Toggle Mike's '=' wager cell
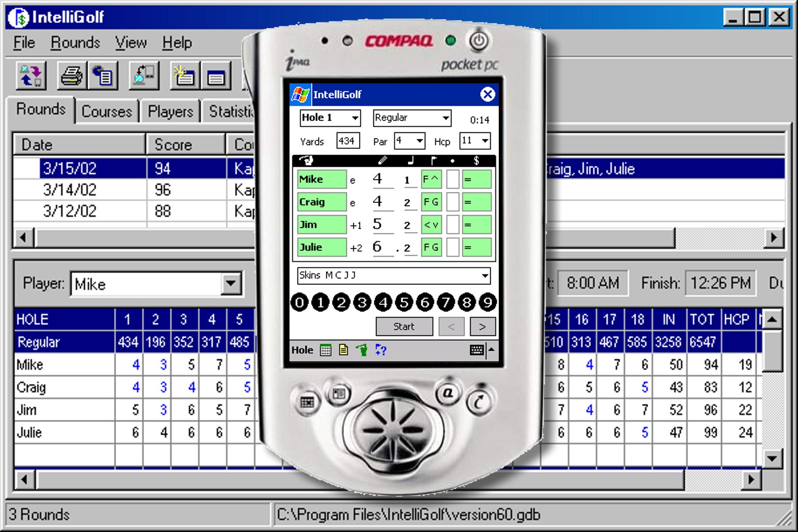Image resolution: width=798 pixels, height=532 pixels. (477, 180)
